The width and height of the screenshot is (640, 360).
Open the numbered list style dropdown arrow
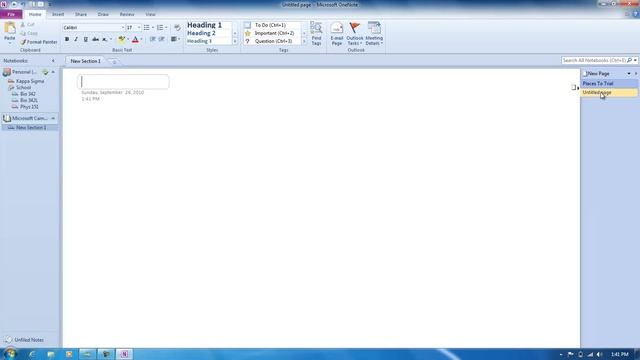tap(166, 27)
